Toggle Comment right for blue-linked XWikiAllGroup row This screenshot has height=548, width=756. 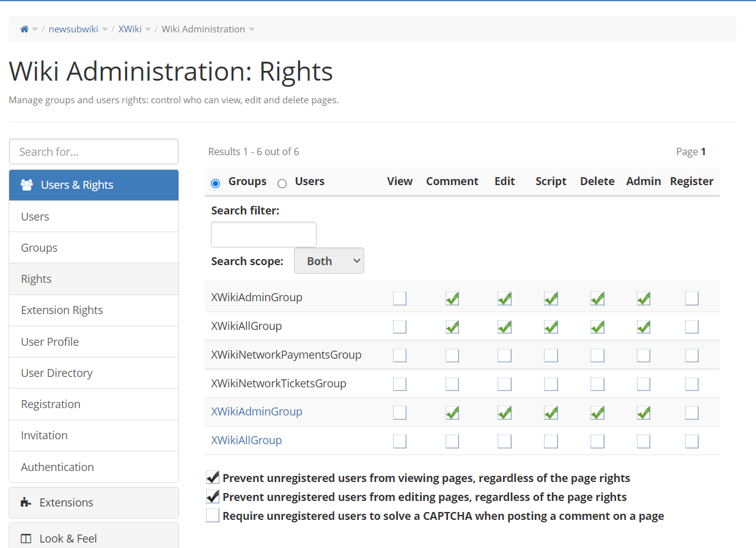[452, 441]
